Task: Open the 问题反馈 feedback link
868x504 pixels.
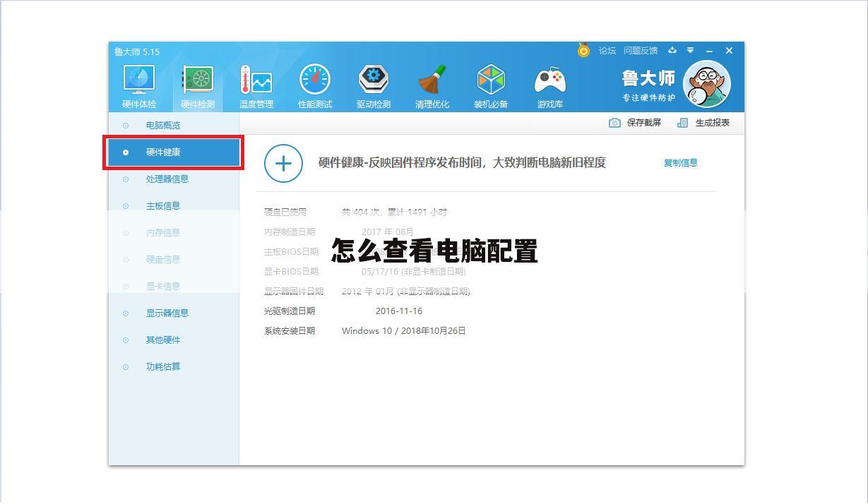Action: 641,51
